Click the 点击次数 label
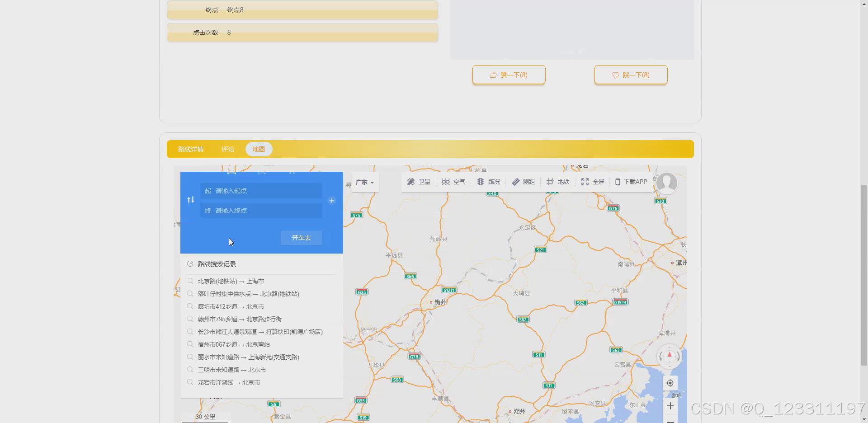The height and width of the screenshot is (423, 868). (x=205, y=33)
